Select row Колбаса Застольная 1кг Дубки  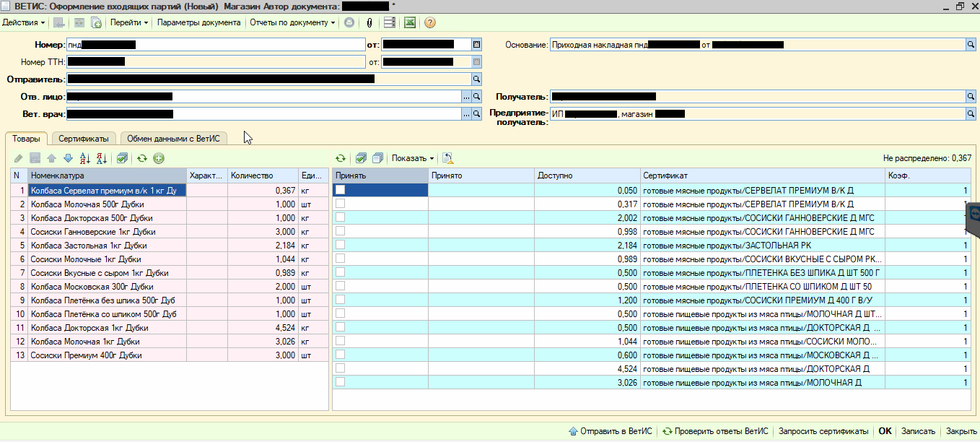(x=169, y=245)
